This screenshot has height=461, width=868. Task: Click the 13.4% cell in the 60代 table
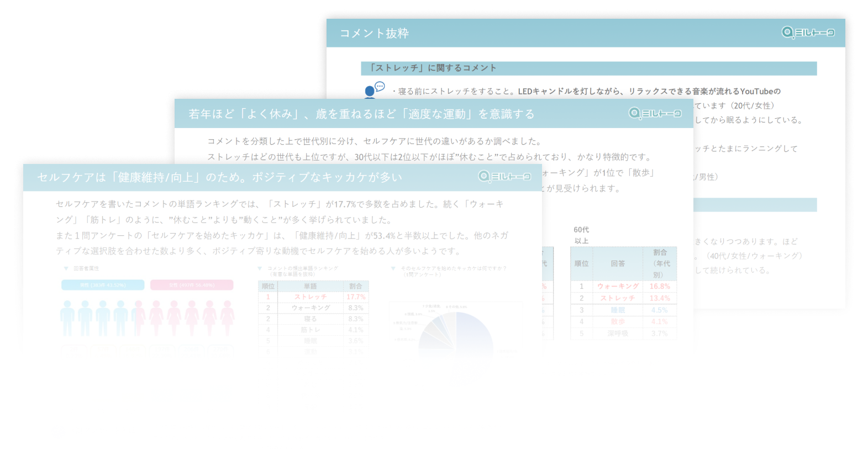pyautogui.click(x=660, y=298)
